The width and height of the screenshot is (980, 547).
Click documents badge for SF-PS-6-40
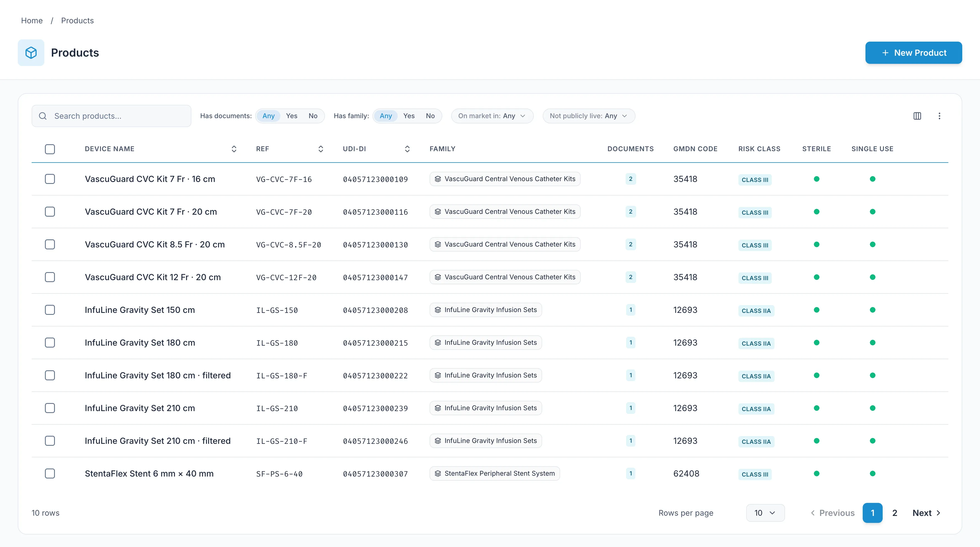pyautogui.click(x=630, y=473)
